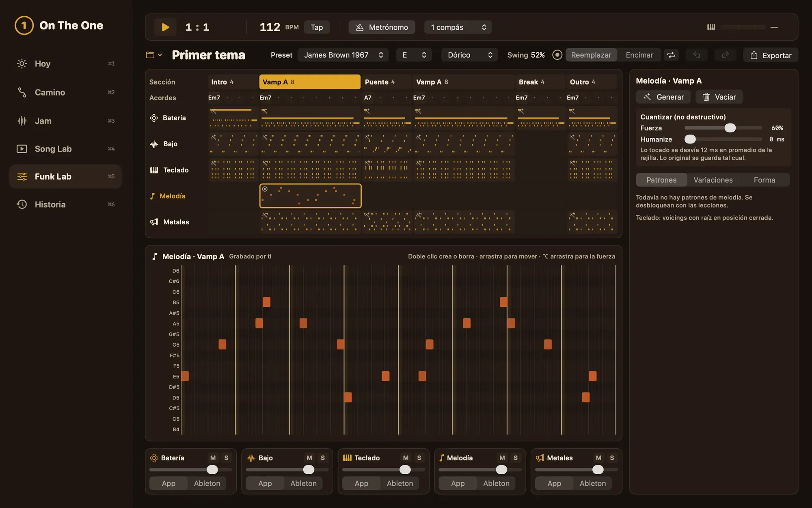Solo the Metales mixer channel
The image size is (812, 508).
point(612,458)
